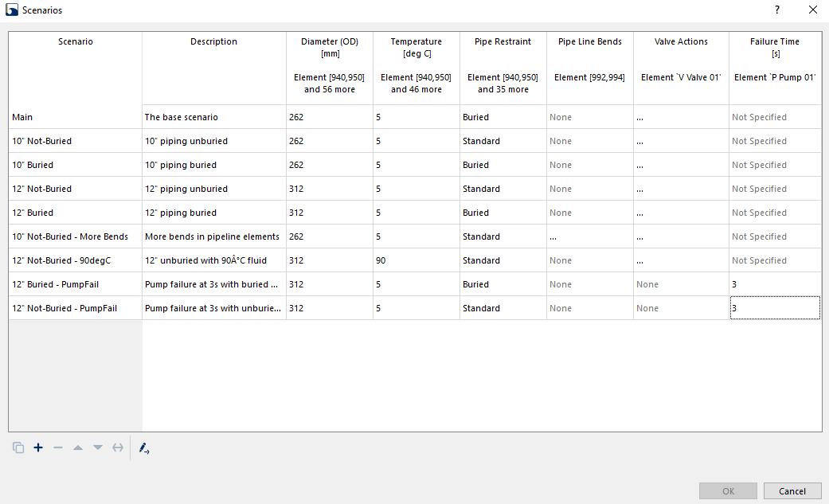
Task: Click the Temperature cell showing 90
Action: pos(416,260)
